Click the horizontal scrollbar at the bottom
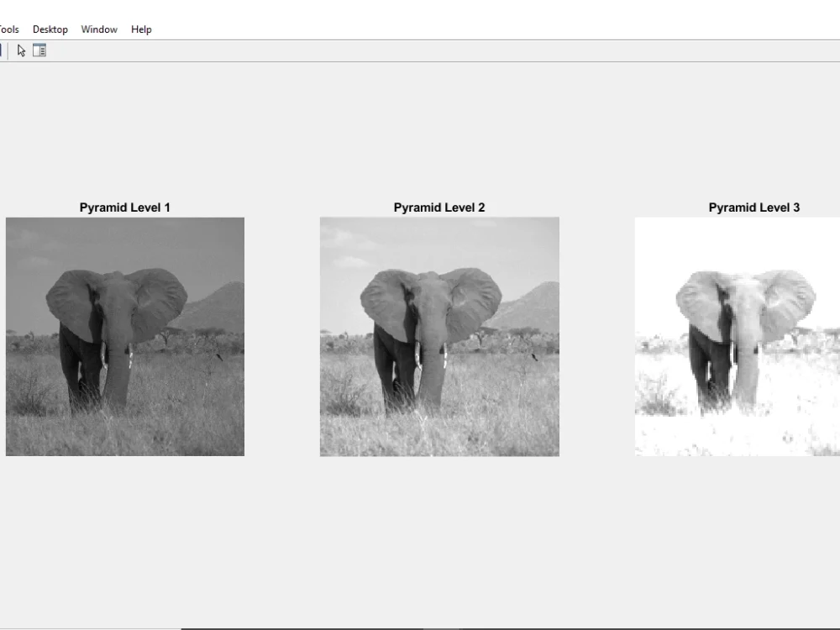840x630 pixels. pos(504,626)
